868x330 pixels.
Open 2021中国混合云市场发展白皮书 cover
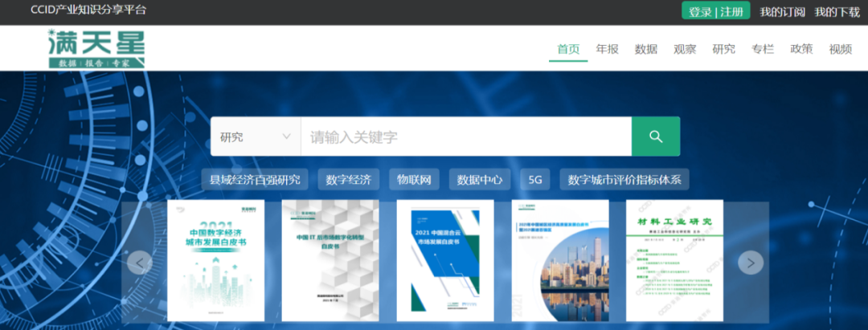click(445, 260)
